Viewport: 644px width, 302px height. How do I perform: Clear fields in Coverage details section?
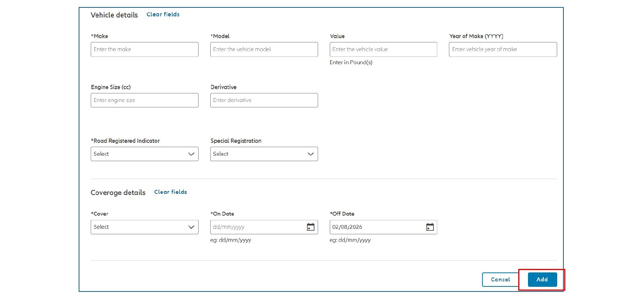(171, 192)
